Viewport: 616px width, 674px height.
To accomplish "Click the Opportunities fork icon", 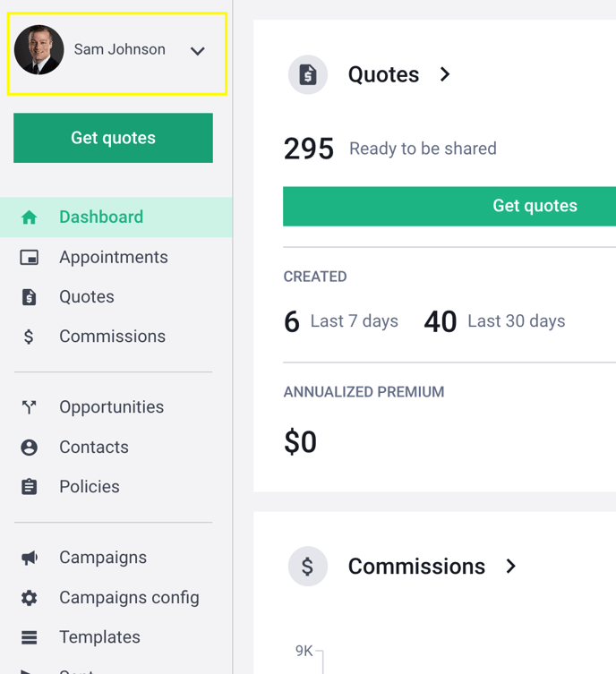I will coord(30,407).
